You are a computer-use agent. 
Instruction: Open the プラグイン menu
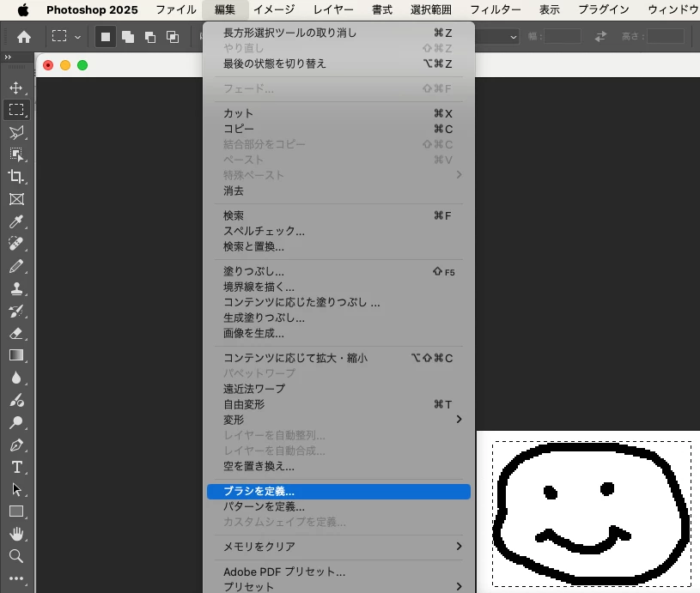tap(604, 9)
